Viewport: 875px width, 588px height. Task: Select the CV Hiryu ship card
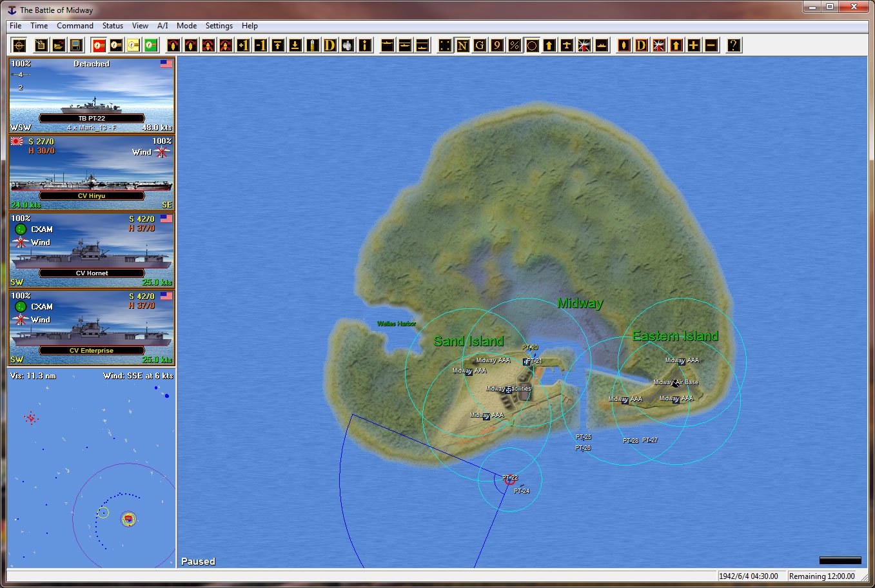92,172
